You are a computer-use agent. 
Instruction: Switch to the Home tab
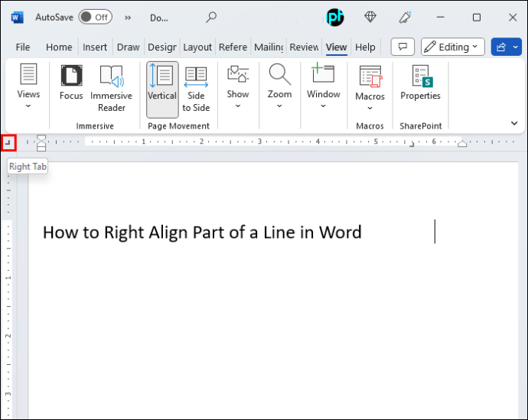click(59, 47)
